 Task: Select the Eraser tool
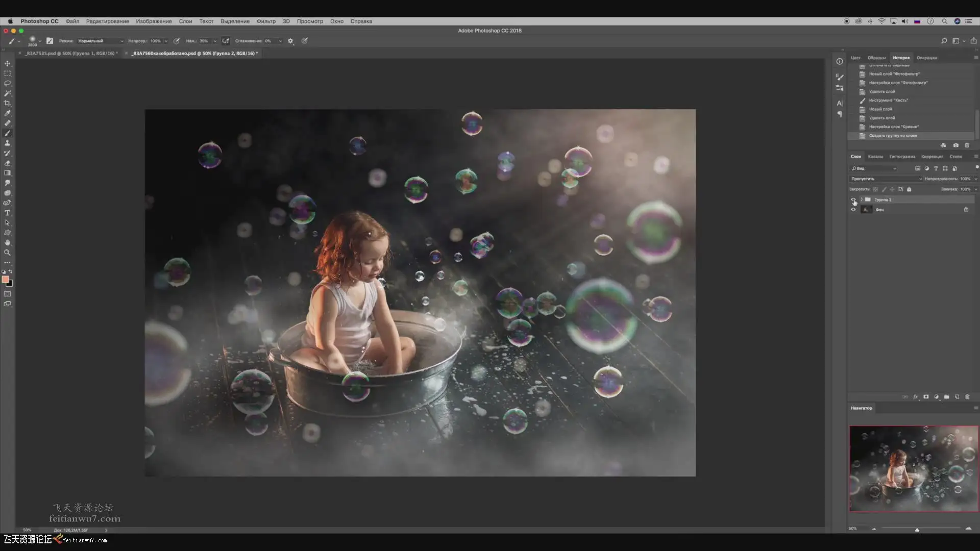point(7,163)
